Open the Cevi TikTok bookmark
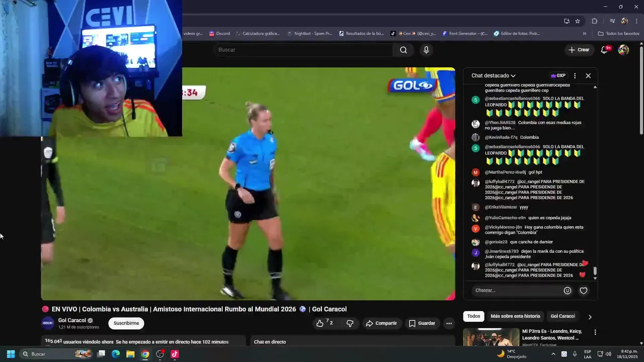Viewport: 644px width, 362px height. click(413, 34)
